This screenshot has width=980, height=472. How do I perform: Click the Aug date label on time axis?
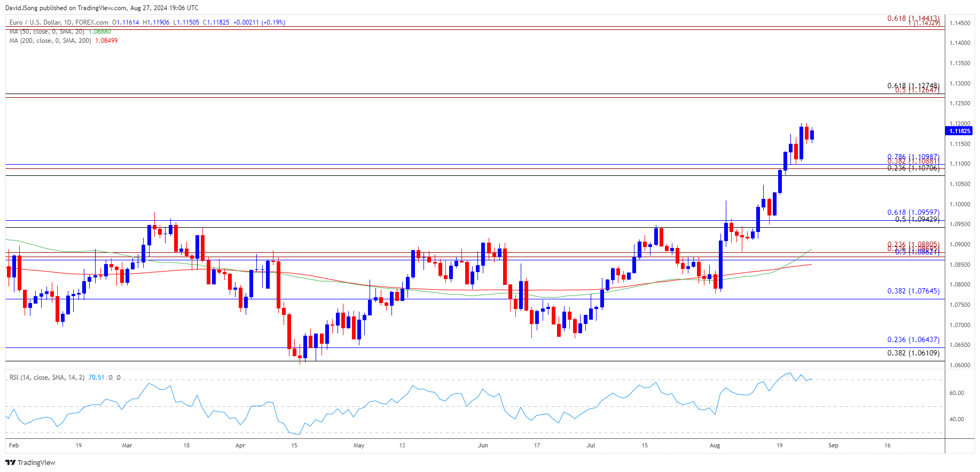715,445
